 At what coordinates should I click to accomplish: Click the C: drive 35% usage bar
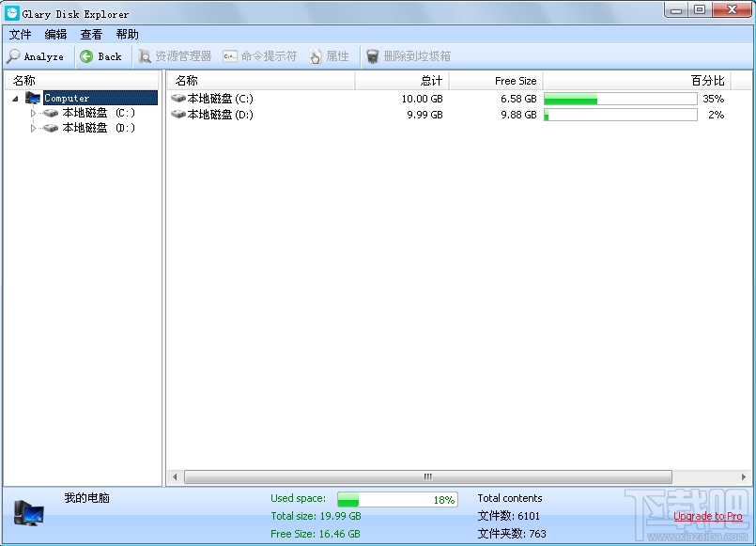tap(621, 99)
